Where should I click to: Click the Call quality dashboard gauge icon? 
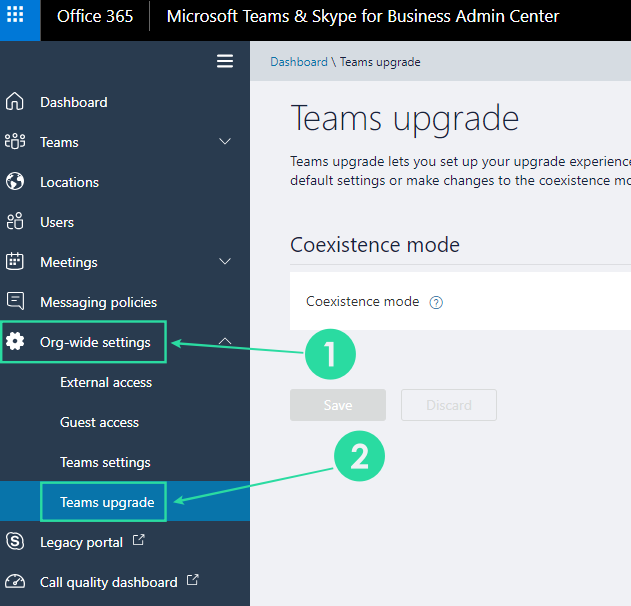pos(15,582)
